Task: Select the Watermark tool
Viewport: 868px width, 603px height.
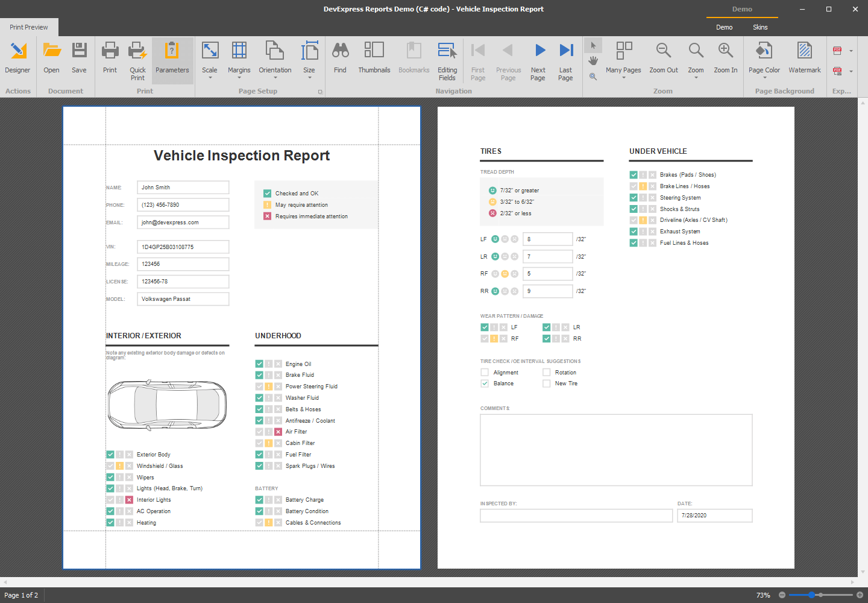Action: [804, 58]
